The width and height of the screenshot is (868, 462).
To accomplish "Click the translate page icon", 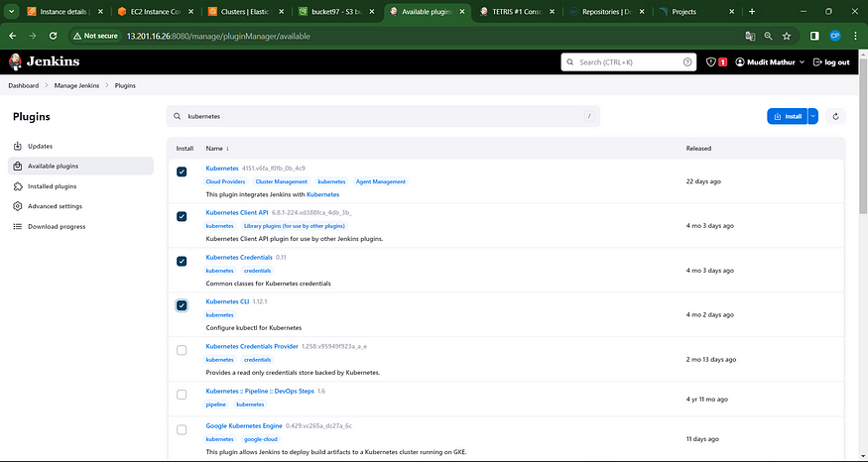I will pyautogui.click(x=750, y=36).
